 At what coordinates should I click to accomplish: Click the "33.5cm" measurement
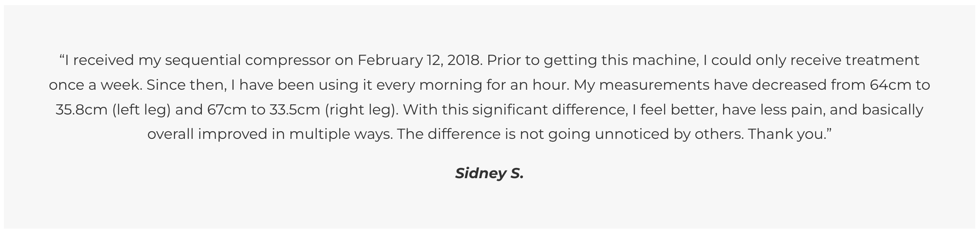[295, 110]
